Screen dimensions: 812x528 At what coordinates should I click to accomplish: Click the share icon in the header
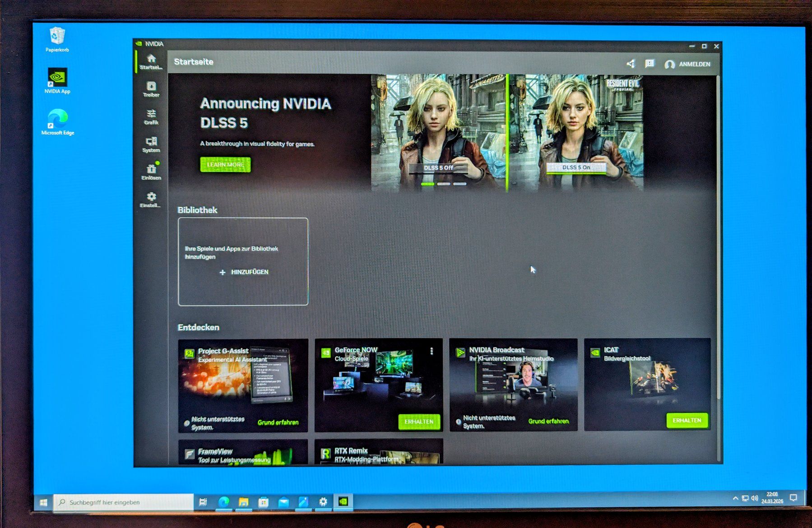coord(631,64)
